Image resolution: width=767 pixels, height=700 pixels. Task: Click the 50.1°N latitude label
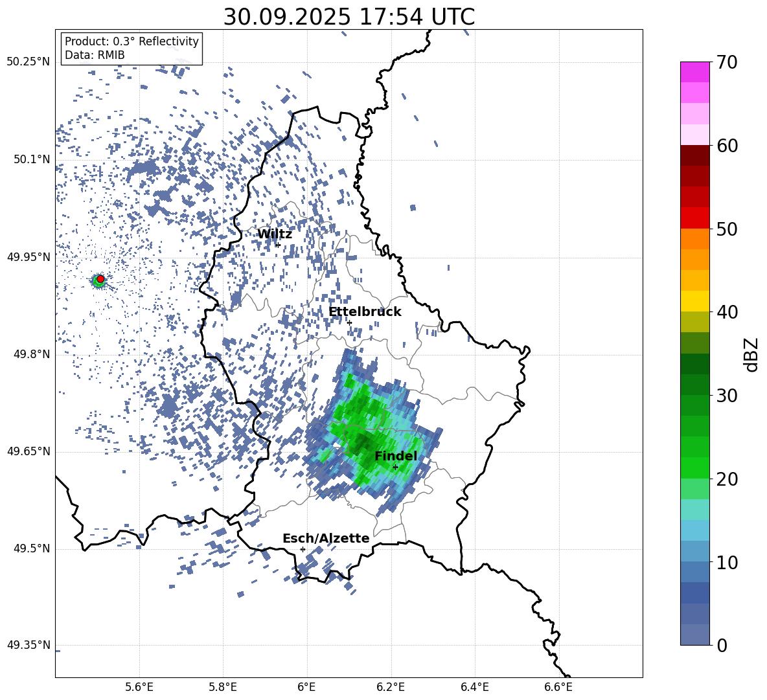coord(32,159)
